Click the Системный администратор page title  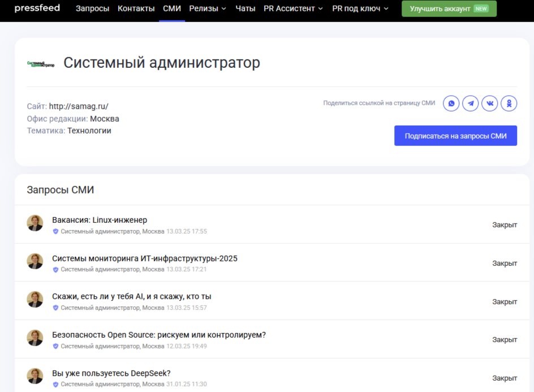coord(162,63)
